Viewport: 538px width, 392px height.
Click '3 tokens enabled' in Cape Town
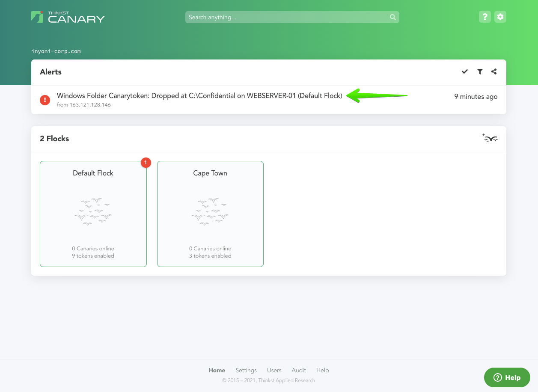click(210, 256)
